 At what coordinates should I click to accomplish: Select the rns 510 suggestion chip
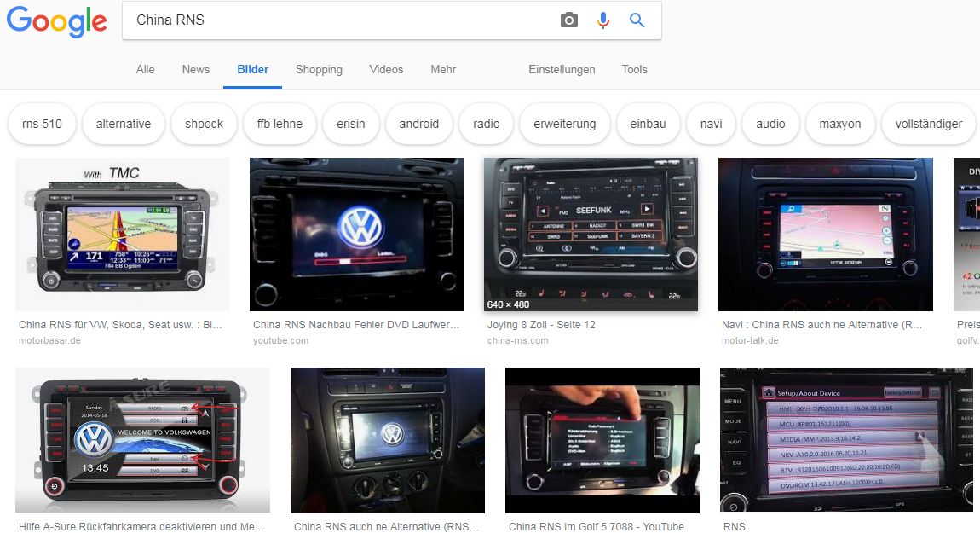(42, 124)
